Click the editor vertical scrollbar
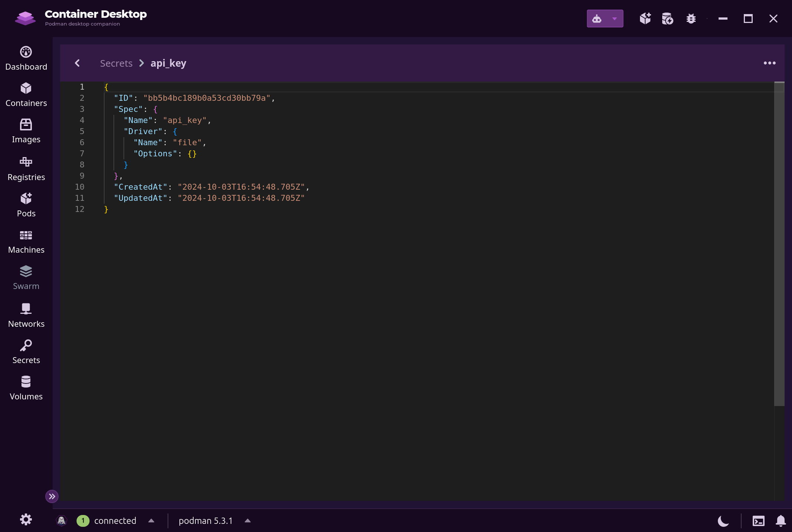The image size is (792, 532). point(779,244)
